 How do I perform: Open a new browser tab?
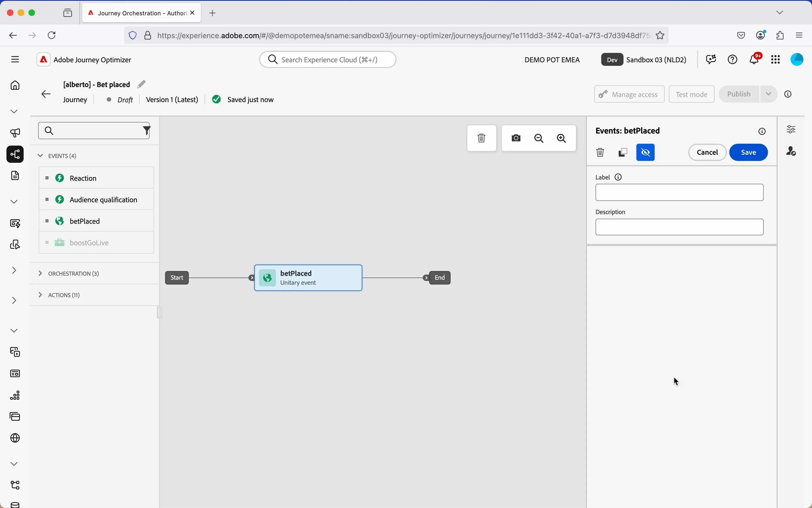(x=213, y=13)
